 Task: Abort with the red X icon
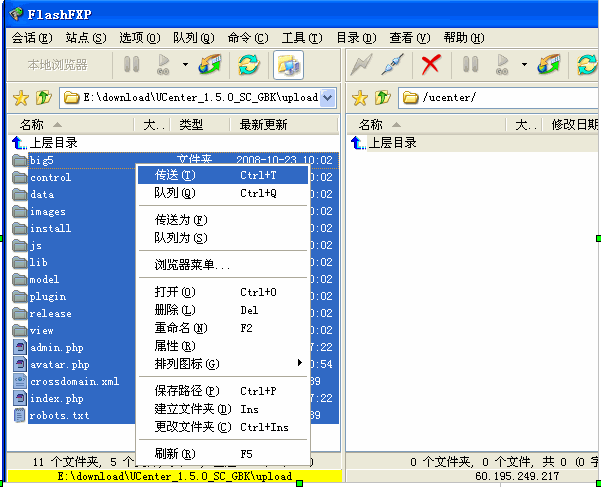click(431, 64)
